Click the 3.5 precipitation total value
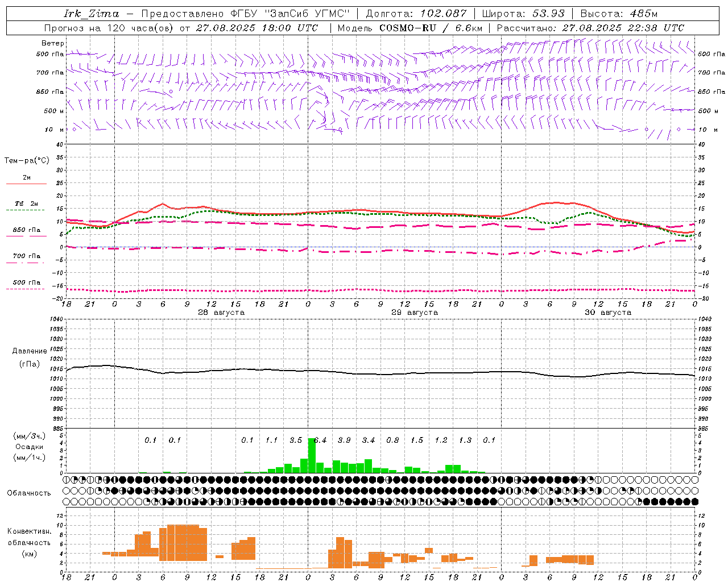Viewport: 728px width, 582px height. pyautogui.click(x=296, y=440)
